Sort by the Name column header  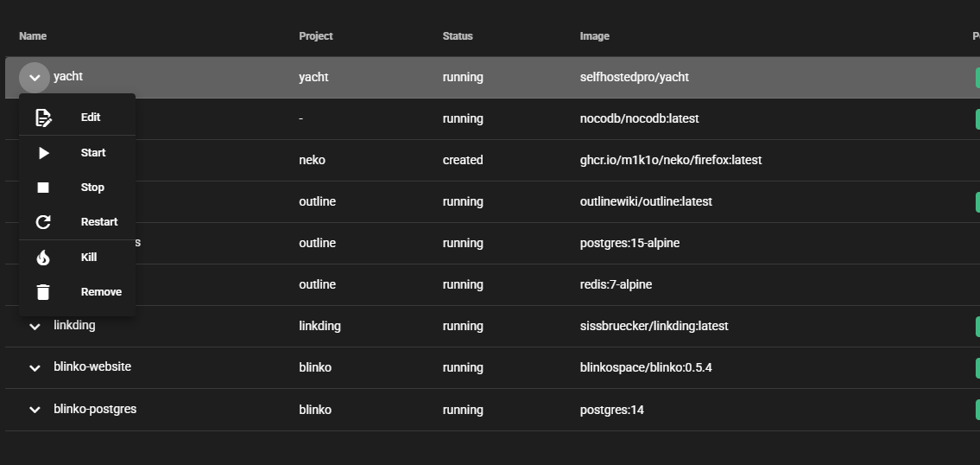coord(33,36)
